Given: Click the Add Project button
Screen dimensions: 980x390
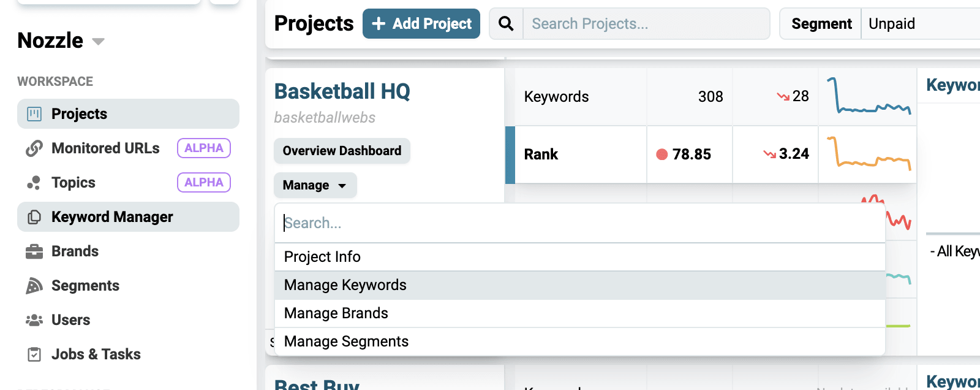Looking at the screenshot, I should tap(421, 23).
